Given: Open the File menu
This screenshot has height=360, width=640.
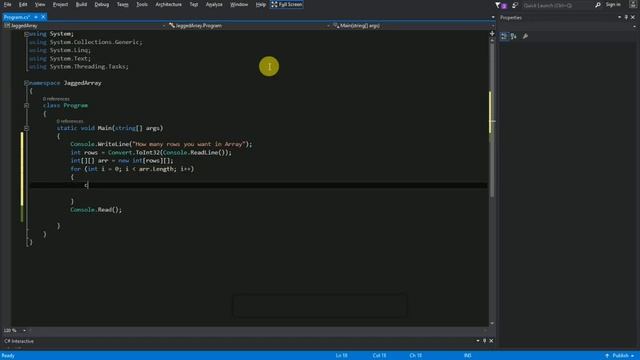Looking at the screenshot, I should pos(7,4).
